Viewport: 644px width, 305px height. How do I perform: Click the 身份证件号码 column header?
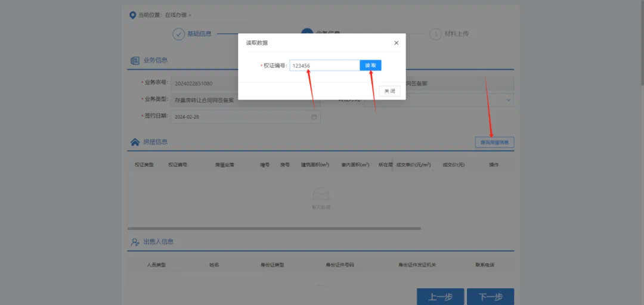340,264
